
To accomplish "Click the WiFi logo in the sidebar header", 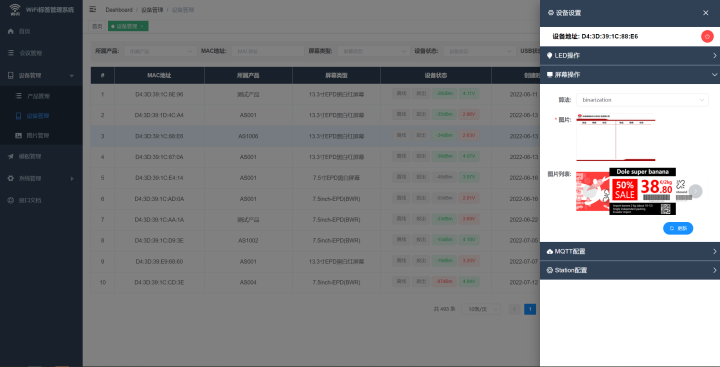I will click(x=15, y=10).
